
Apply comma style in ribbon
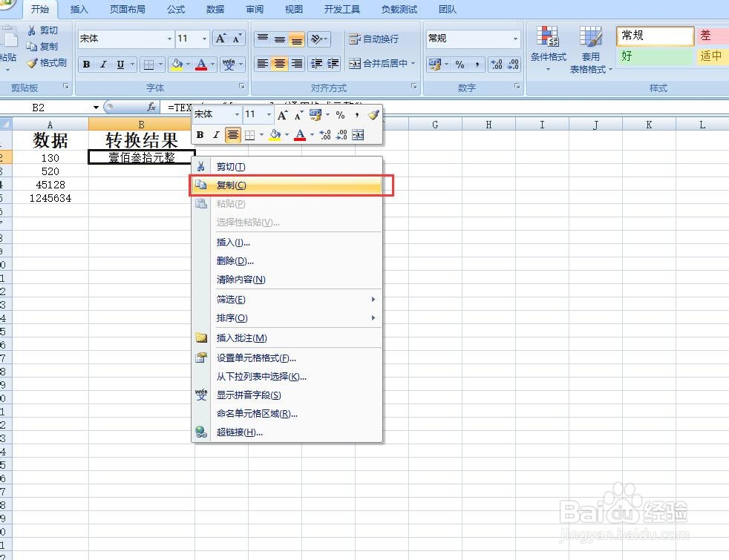[477, 65]
